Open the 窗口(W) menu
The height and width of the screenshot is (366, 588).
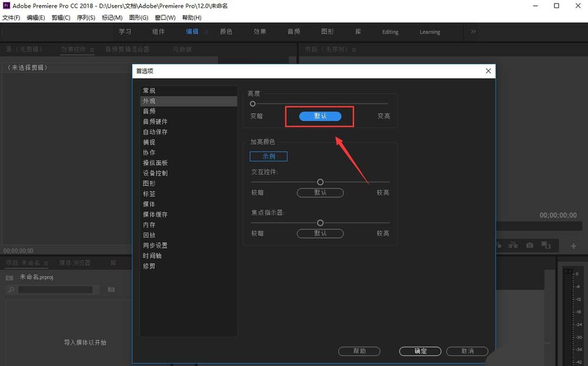point(165,18)
